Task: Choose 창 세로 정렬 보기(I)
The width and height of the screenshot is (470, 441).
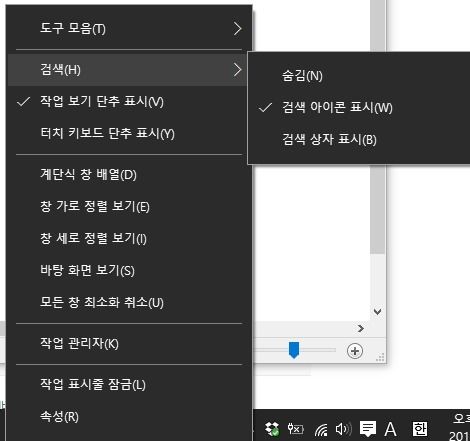Action: click(x=129, y=239)
